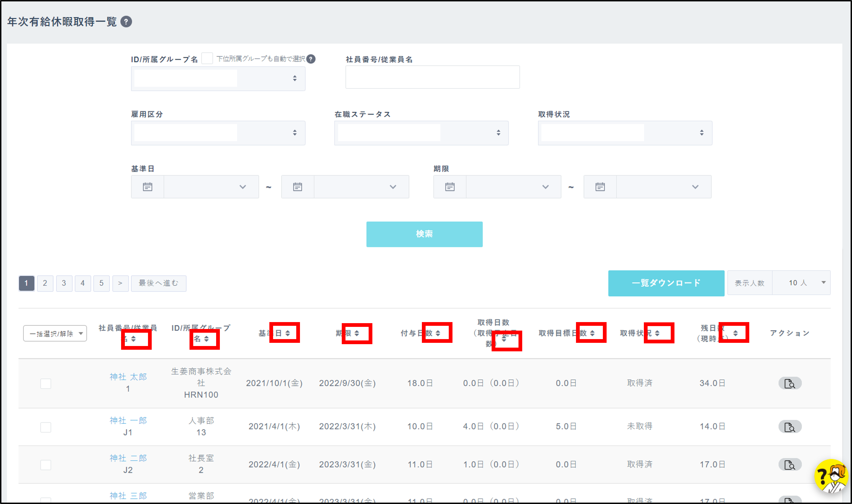Sort table by 基準日 column arrows
The width and height of the screenshot is (852, 504).
(x=287, y=333)
